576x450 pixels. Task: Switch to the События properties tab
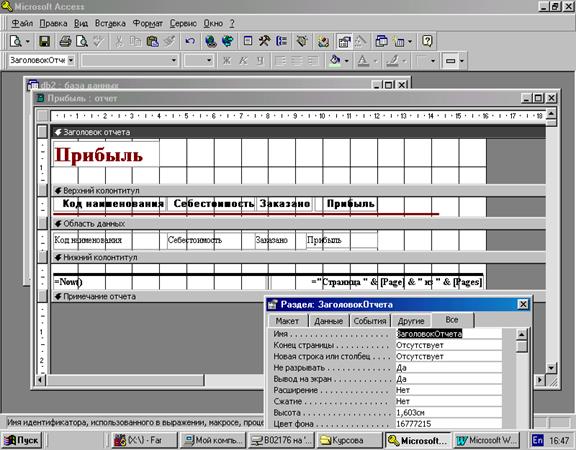click(x=370, y=321)
